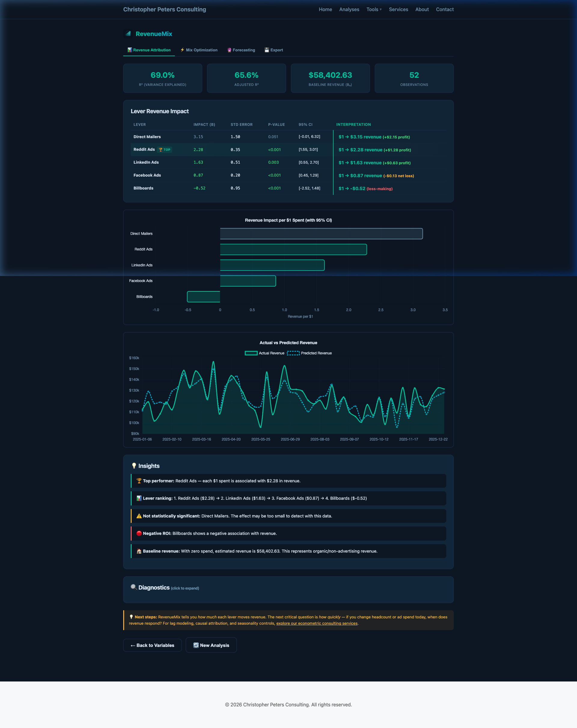Toggle the Actual Revenue legend item
Screen dimensions: 577x728
[264, 353]
